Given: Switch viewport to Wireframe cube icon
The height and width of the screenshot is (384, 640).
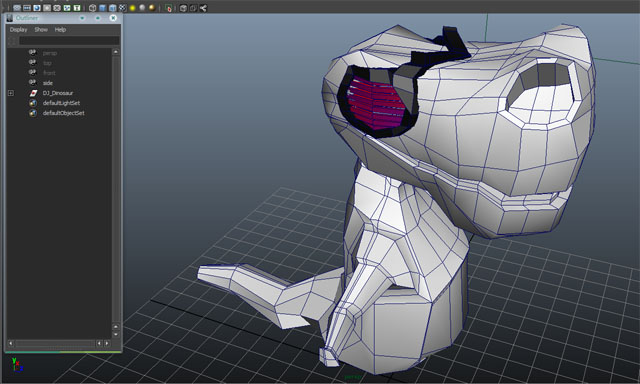Looking at the screenshot, I should (x=93, y=8).
